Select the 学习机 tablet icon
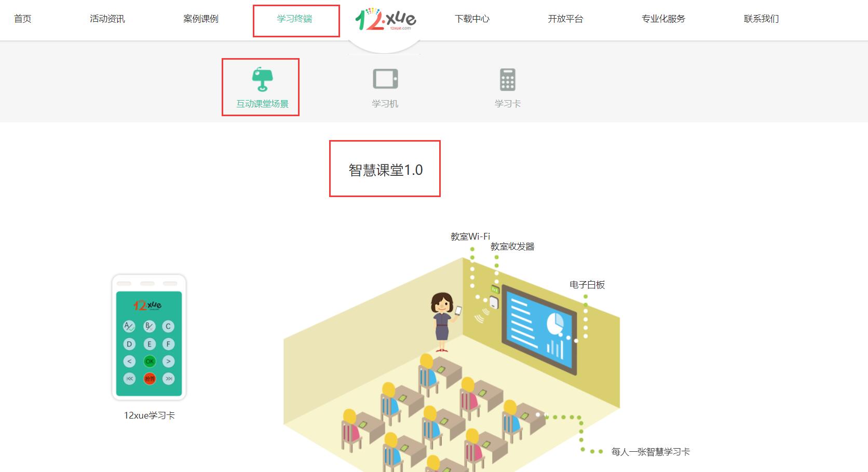The height and width of the screenshot is (472, 868). tap(385, 79)
